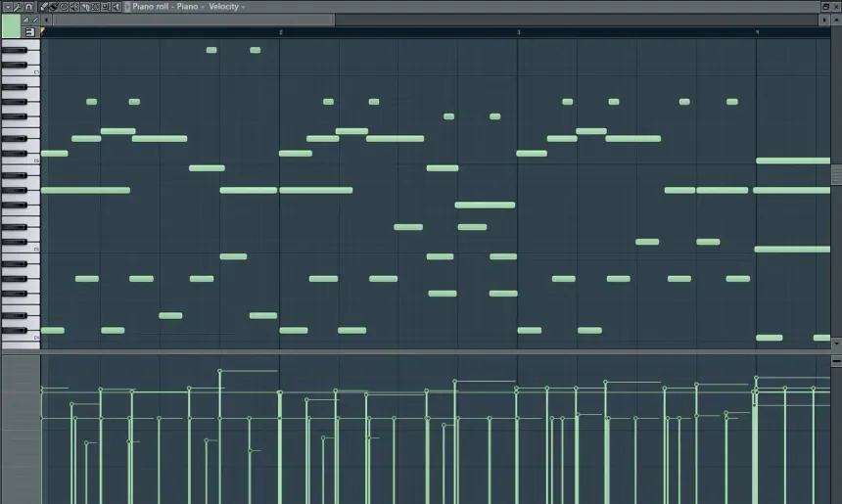Click the horizontal scrollbar left arrow
Screen dimensions: 842x504
point(46,20)
